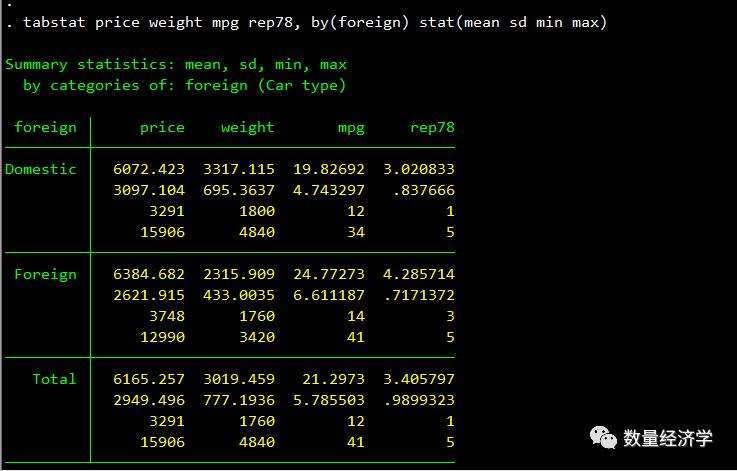
Task: Select the foreign column header
Action: click(x=46, y=128)
